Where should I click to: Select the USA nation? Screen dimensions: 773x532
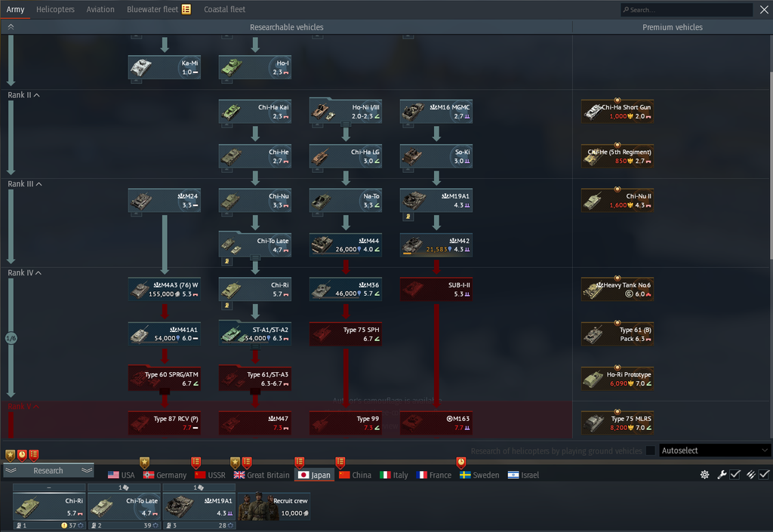122,475
